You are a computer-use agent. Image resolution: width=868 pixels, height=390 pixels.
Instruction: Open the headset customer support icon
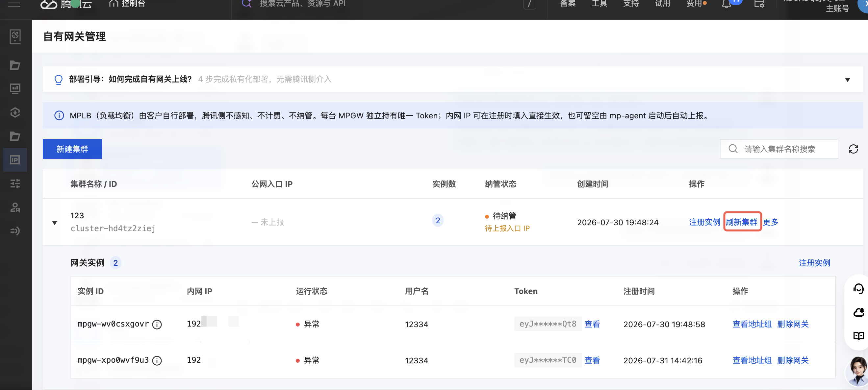[x=858, y=289]
